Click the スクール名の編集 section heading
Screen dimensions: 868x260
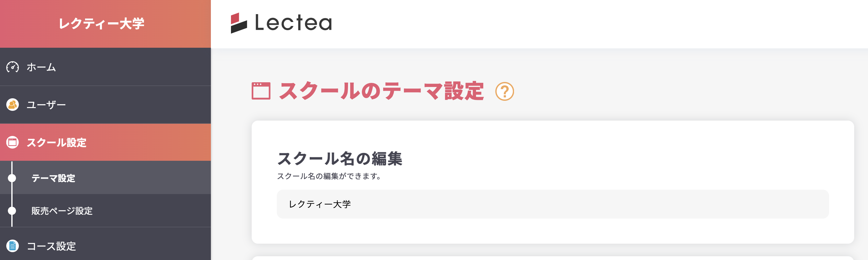pyautogui.click(x=339, y=159)
